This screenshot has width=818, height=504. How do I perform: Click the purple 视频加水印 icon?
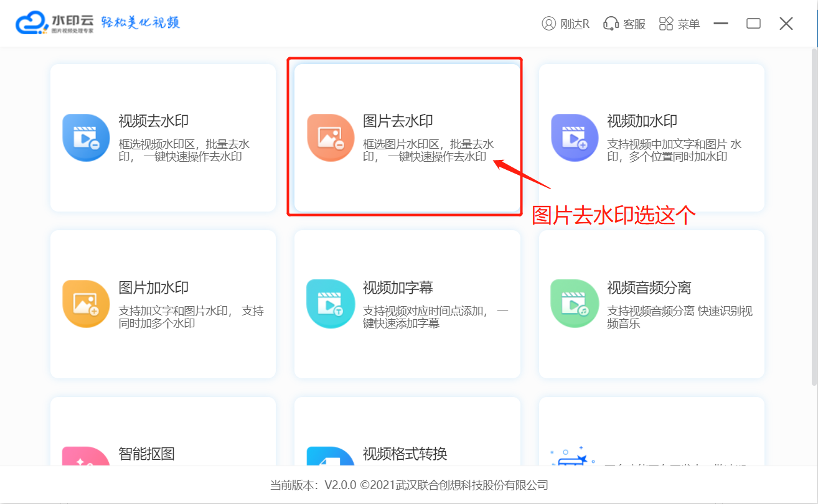tap(575, 138)
